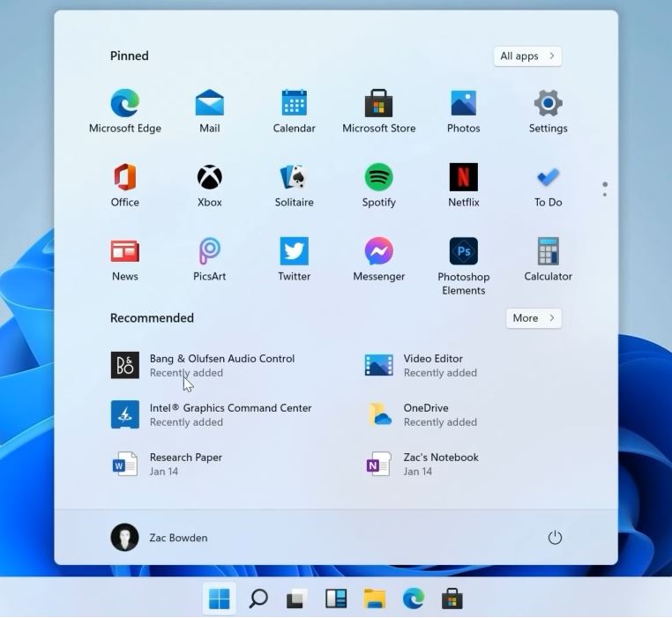The image size is (672, 618).
Task: Go to next pinned apps page dot
Action: 605,195
